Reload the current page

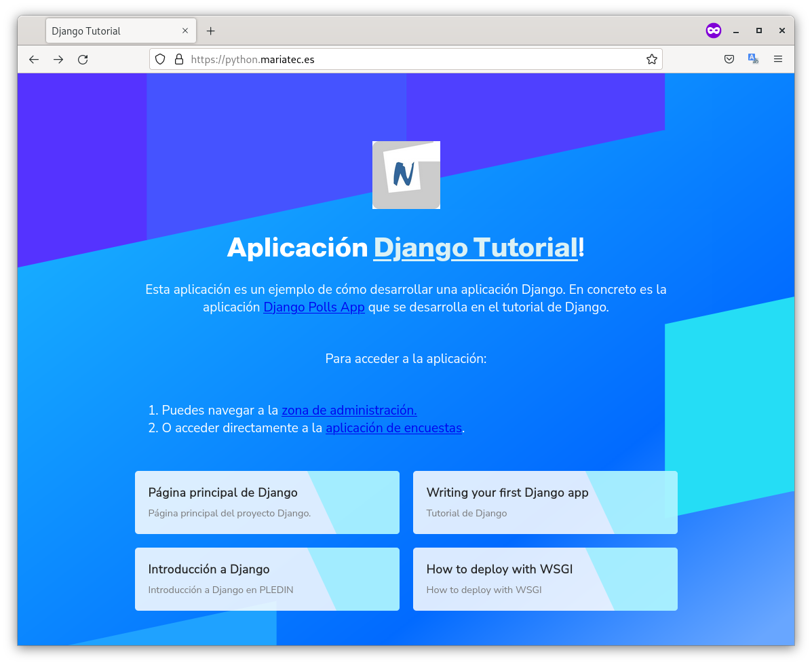click(x=83, y=60)
